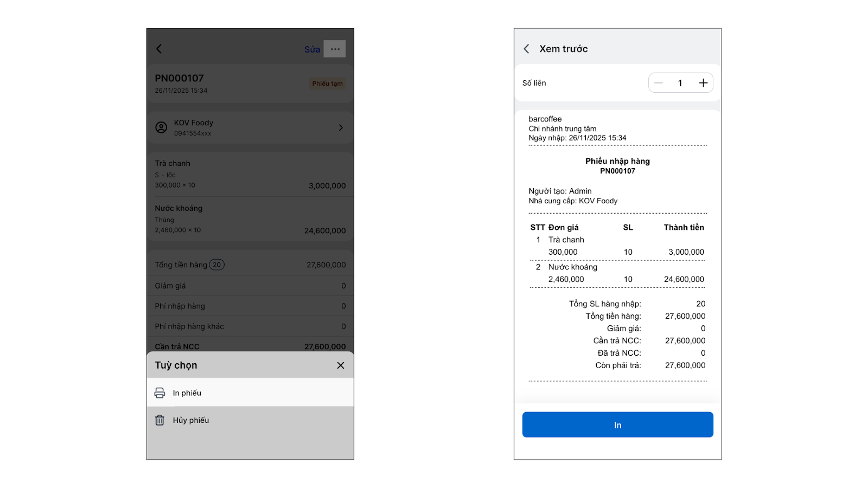This screenshot has height=488, width=868.
Task: Open the Trà chanh item row
Action: point(250,174)
